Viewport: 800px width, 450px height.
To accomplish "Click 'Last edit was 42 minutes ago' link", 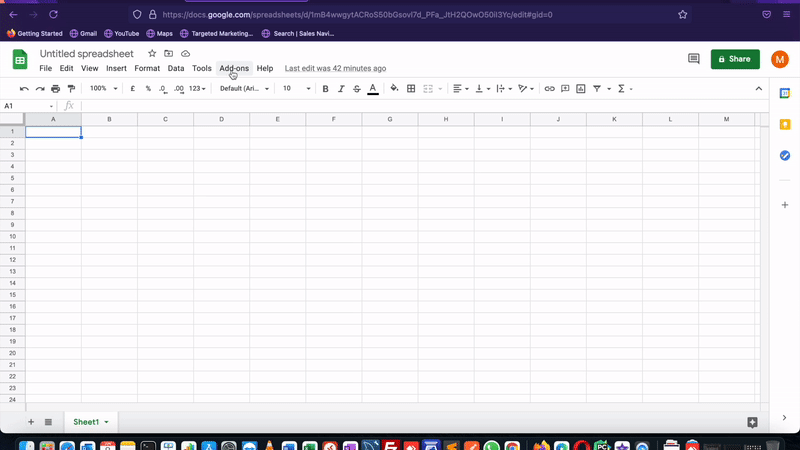I will (x=335, y=68).
